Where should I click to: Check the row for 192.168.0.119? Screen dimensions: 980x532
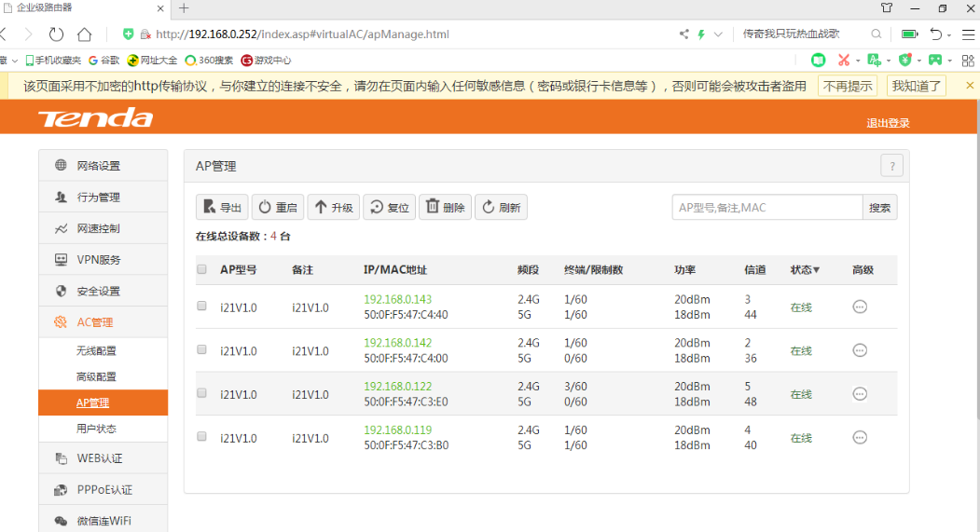[x=202, y=436]
